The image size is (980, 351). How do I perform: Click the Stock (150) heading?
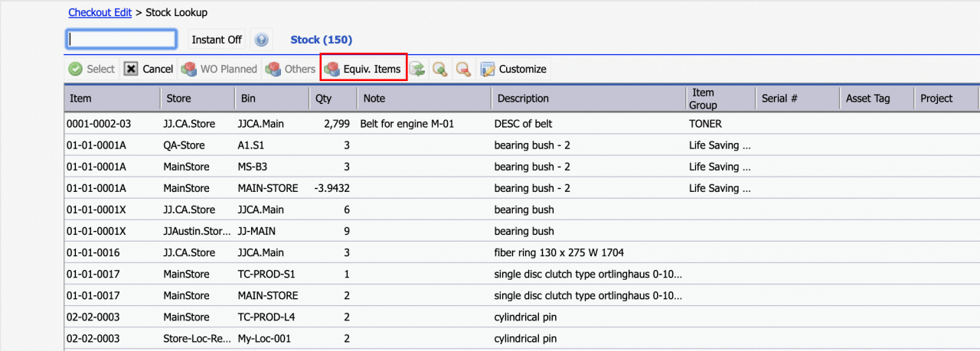coord(322,40)
